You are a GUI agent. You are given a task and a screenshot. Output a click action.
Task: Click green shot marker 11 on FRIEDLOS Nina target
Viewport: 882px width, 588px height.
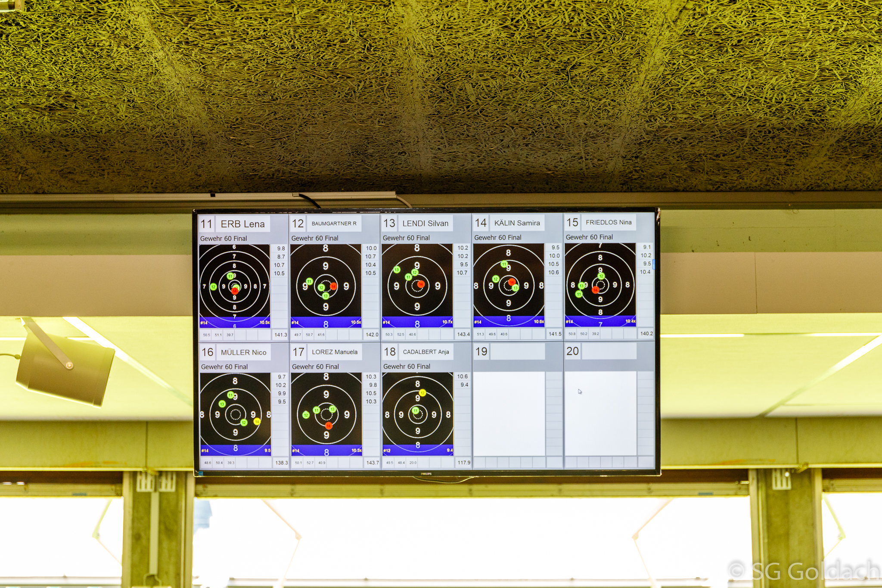579,294
